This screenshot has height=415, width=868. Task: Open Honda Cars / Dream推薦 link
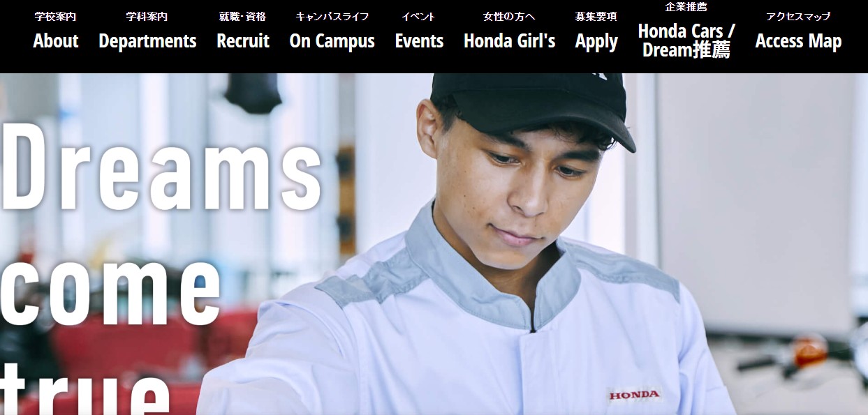click(686, 40)
